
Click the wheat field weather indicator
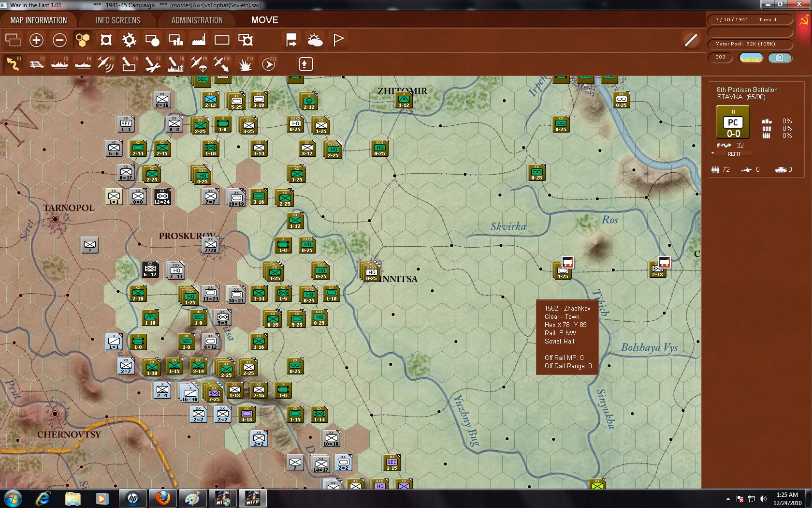(x=751, y=58)
